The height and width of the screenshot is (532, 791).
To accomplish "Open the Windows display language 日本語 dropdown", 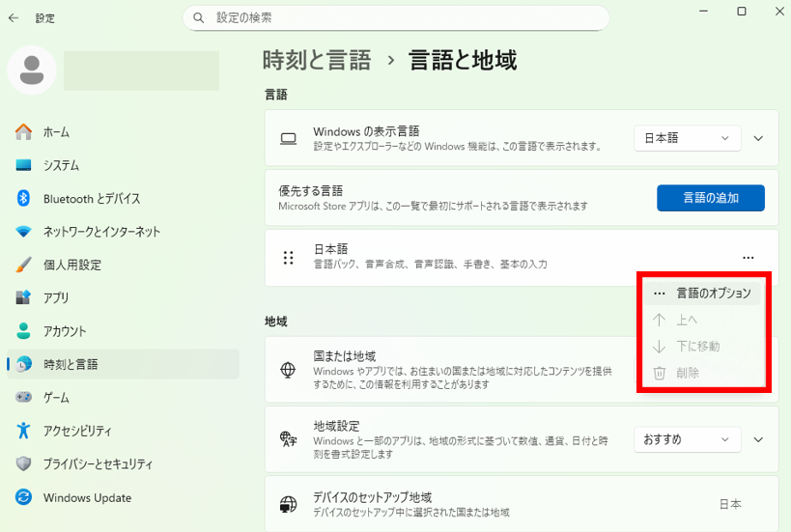I will pos(687,138).
